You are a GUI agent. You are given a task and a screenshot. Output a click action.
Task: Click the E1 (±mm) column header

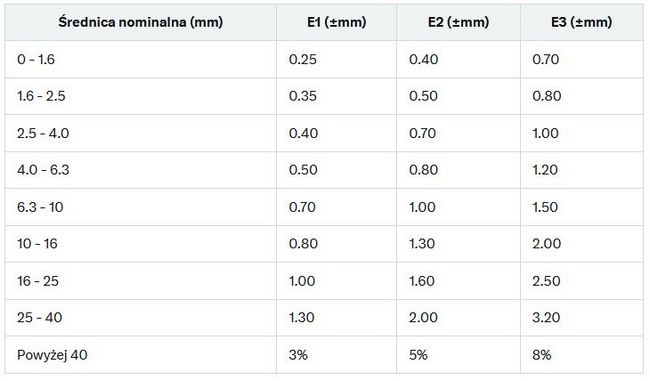(337, 22)
